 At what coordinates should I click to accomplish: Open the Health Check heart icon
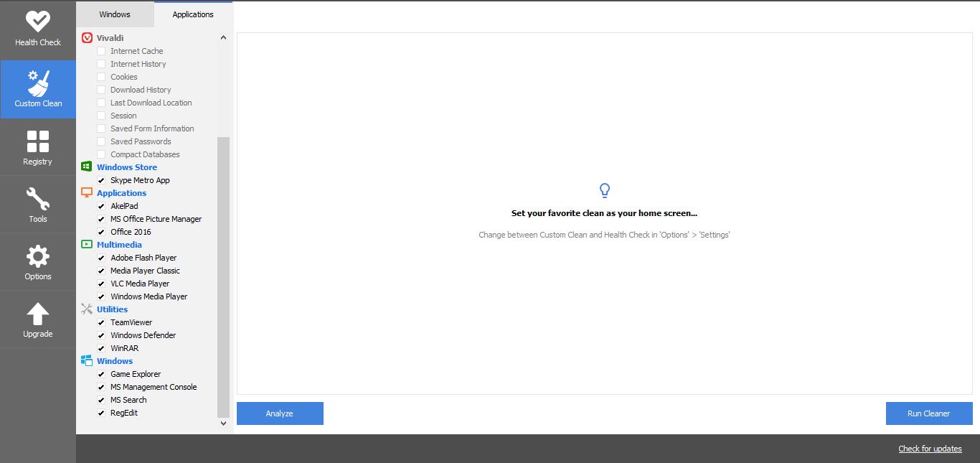tap(37, 22)
